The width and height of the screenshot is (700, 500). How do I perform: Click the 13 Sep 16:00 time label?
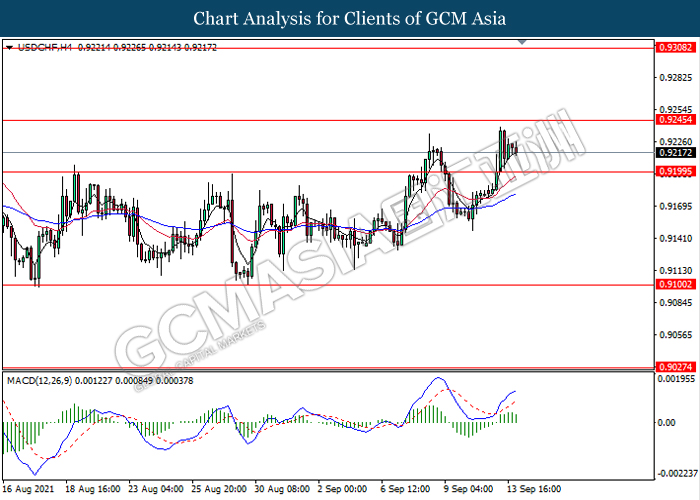534,489
